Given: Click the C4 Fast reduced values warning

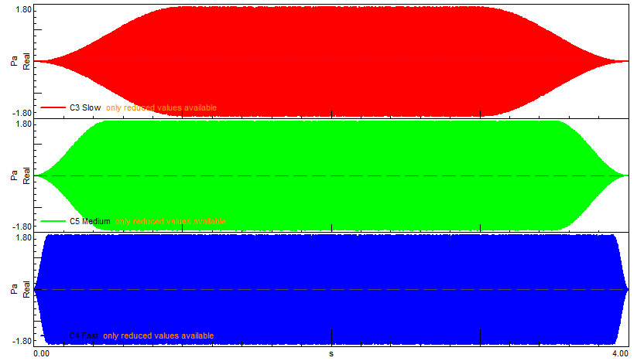Looking at the screenshot, I should pyautogui.click(x=158, y=335).
